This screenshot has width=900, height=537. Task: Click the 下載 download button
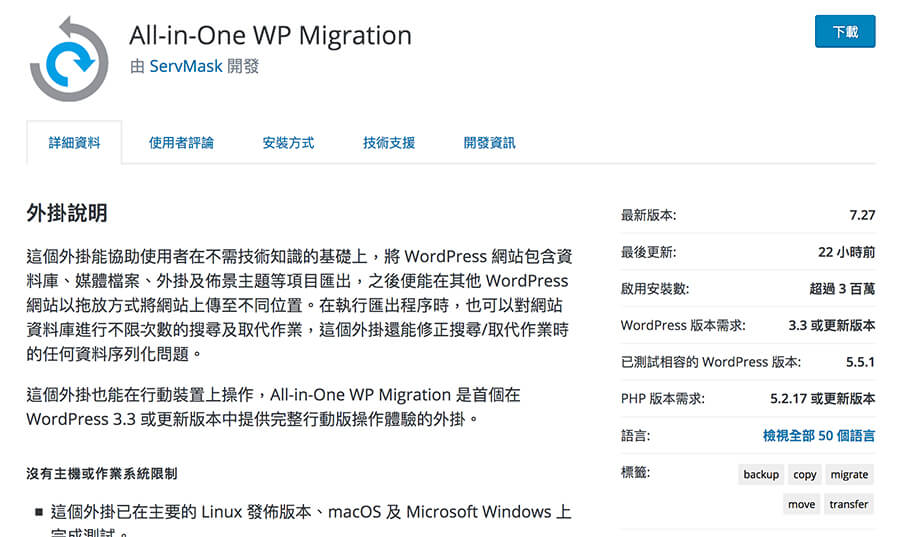(x=845, y=32)
